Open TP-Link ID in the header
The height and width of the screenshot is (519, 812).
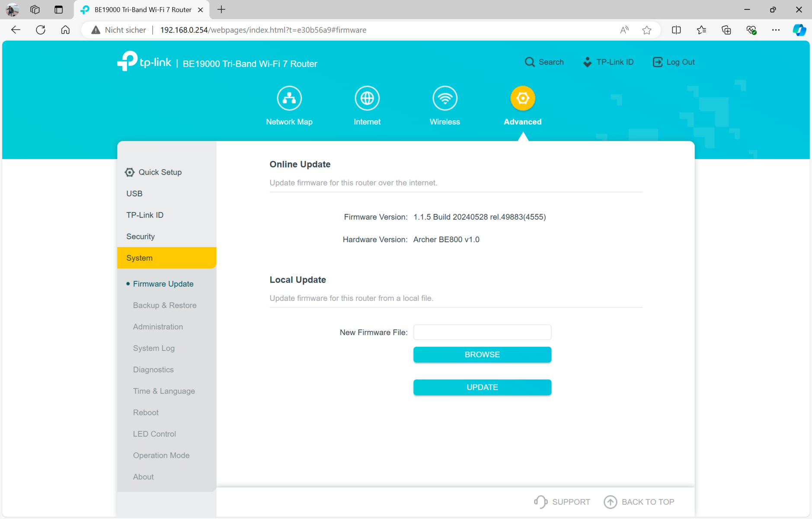click(x=608, y=62)
